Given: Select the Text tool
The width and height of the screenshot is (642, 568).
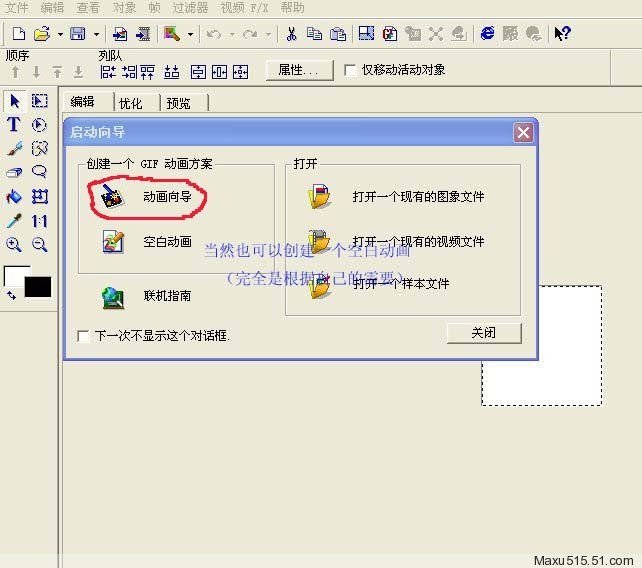Looking at the screenshot, I should pos(14,124).
